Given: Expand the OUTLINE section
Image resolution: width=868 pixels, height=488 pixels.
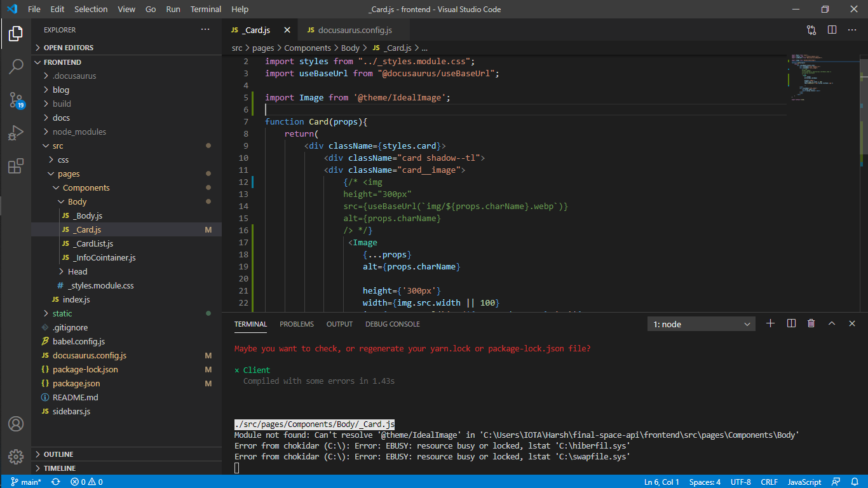Looking at the screenshot, I should point(57,454).
